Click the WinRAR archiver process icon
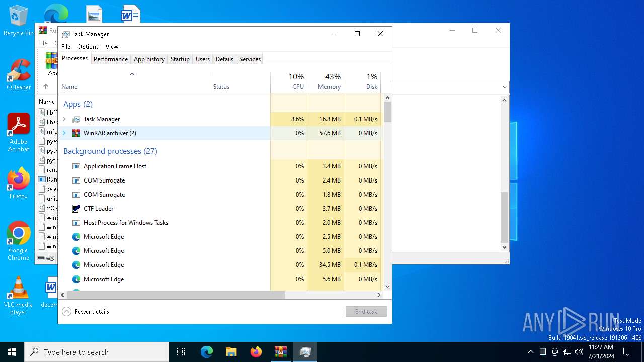The height and width of the screenshot is (362, 644). point(76,133)
